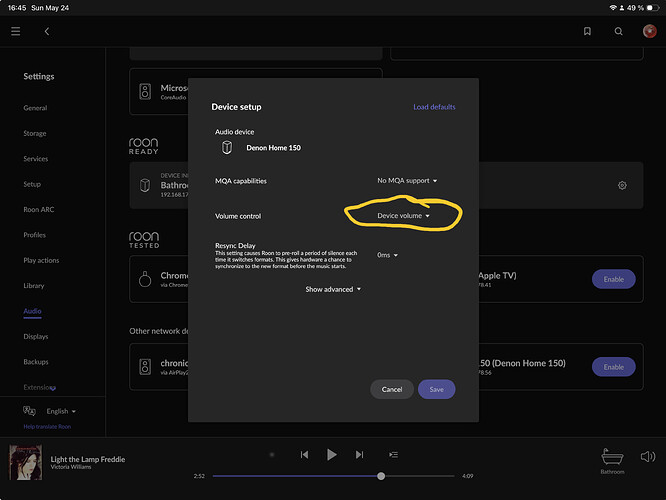This screenshot has width=666, height=500.
Task: Open bookmarks from the top bar
Action: tap(587, 31)
